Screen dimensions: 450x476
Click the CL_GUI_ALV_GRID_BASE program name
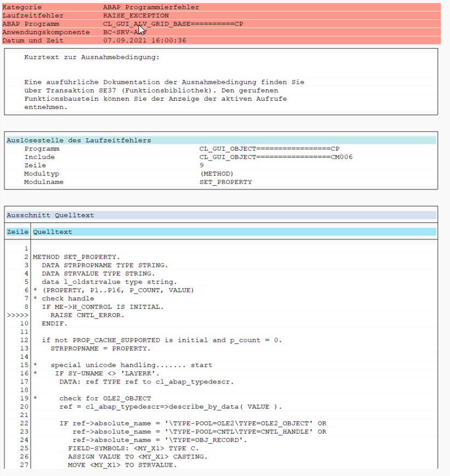coord(173,24)
